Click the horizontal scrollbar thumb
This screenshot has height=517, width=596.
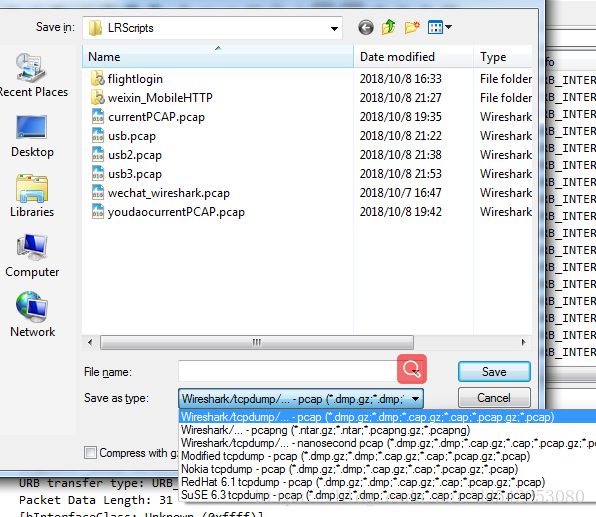tap(257, 342)
